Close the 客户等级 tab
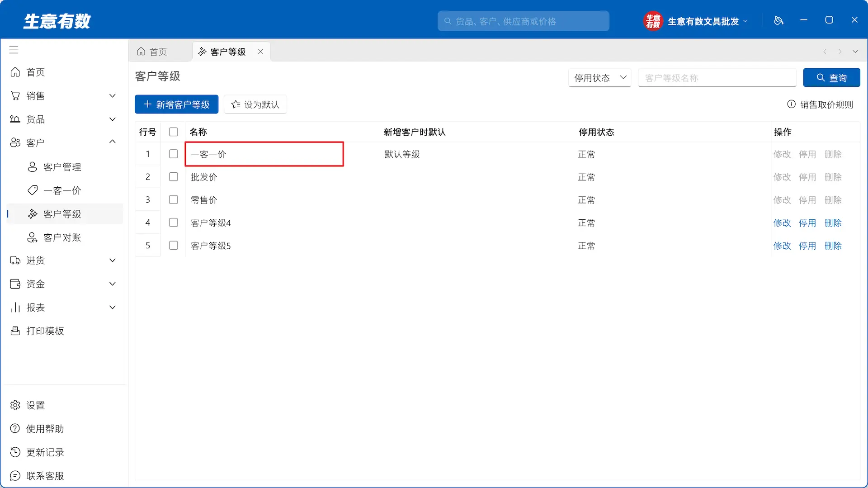 (260, 52)
